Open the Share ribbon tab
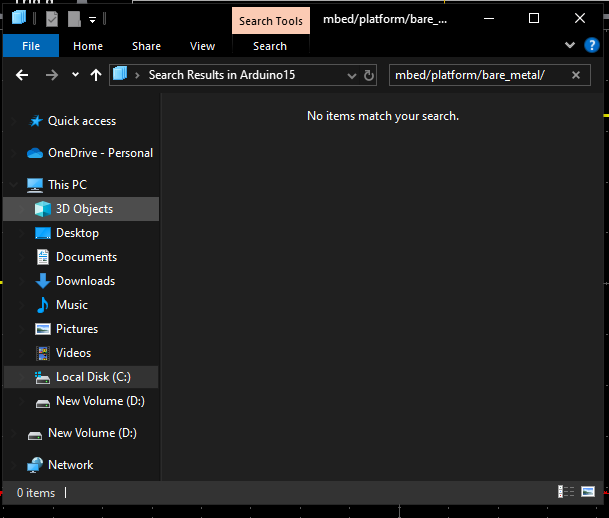 pyautogui.click(x=146, y=46)
